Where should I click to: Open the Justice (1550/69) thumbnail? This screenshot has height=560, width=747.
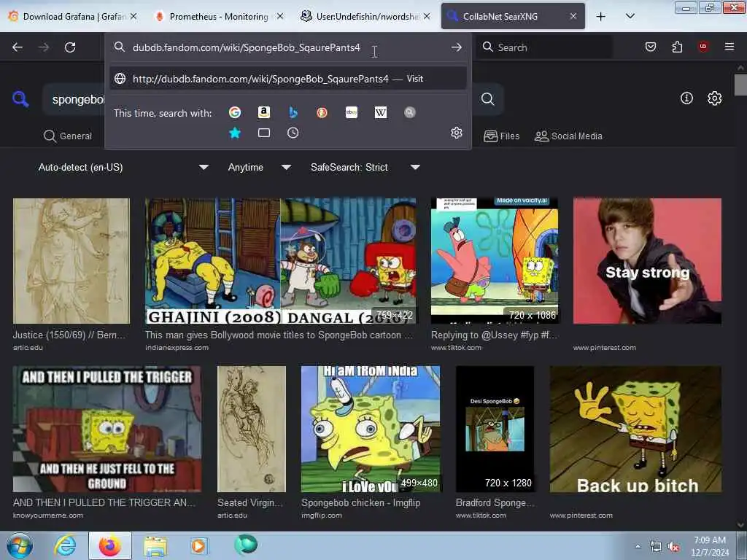(x=71, y=261)
